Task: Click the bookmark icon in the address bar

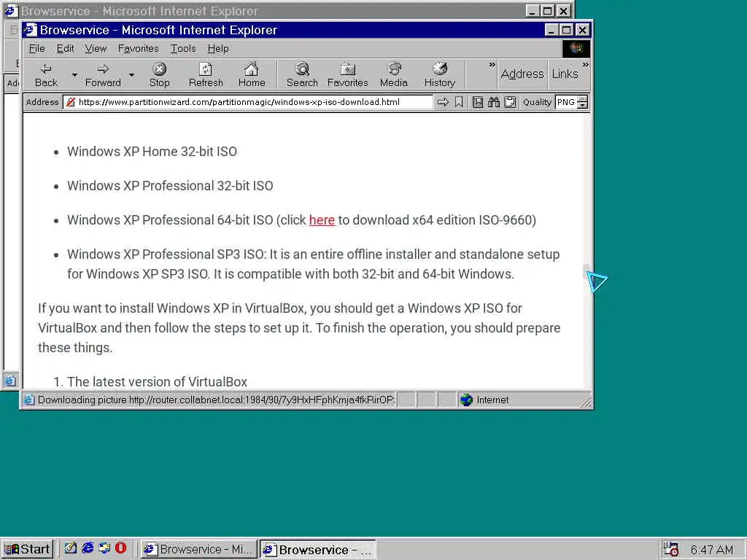Action: [459, 102]
